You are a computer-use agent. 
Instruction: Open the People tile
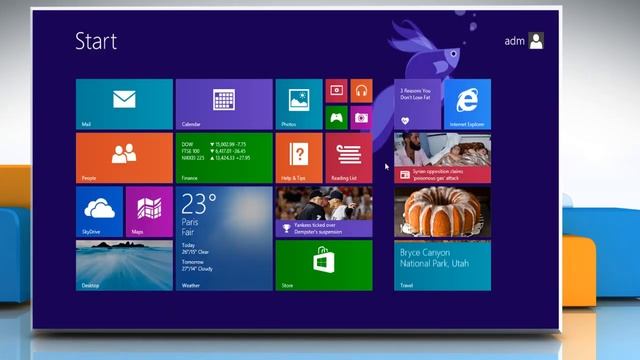[x=124, y=158]
